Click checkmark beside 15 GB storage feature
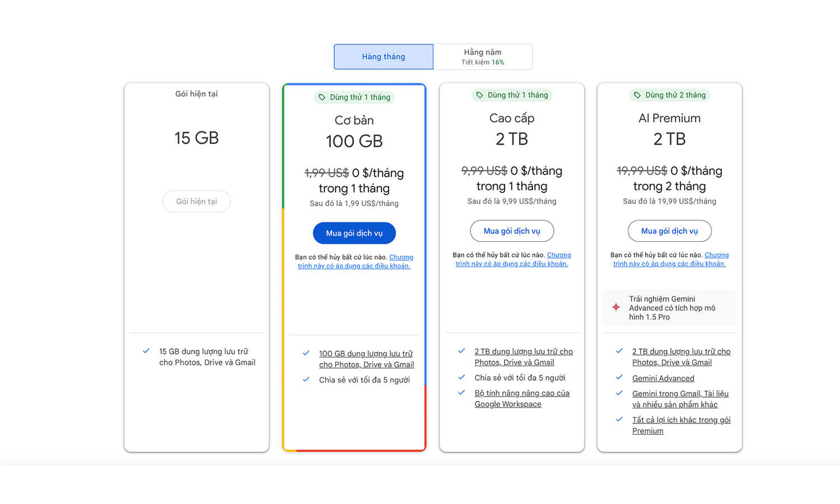 pos(146,351)
